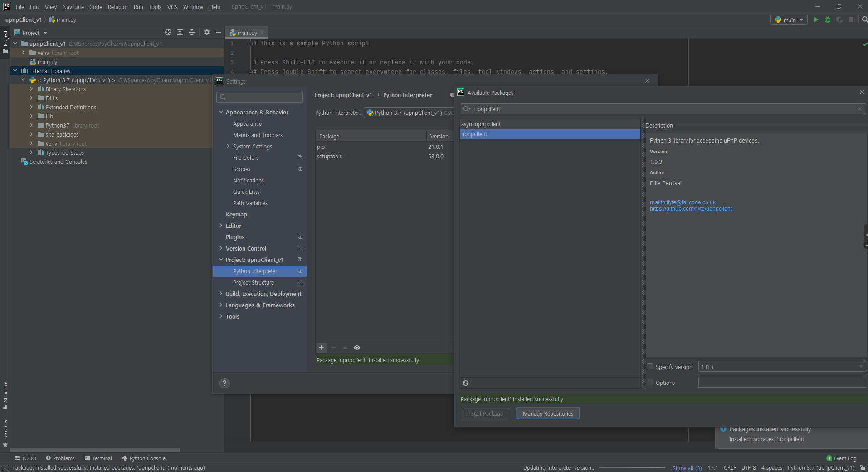Click the locate/select opened file target icon
This screenshot has height=472, width=868.
(x=168, y=32)
